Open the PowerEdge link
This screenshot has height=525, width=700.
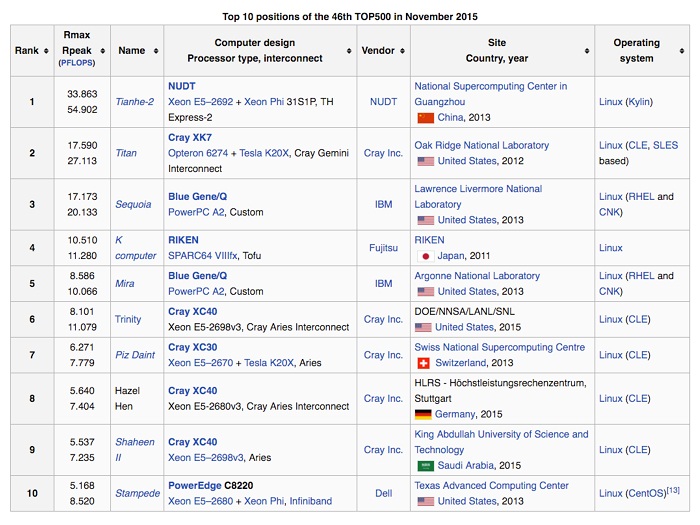(195, 486)
